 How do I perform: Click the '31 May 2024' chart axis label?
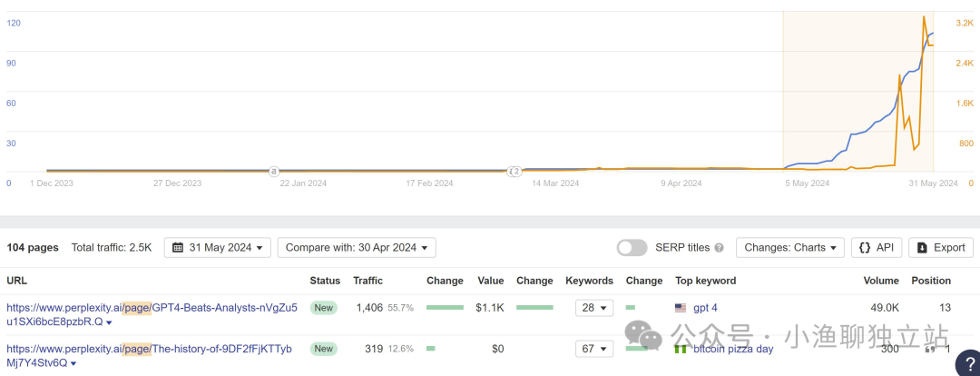[933, 183]
